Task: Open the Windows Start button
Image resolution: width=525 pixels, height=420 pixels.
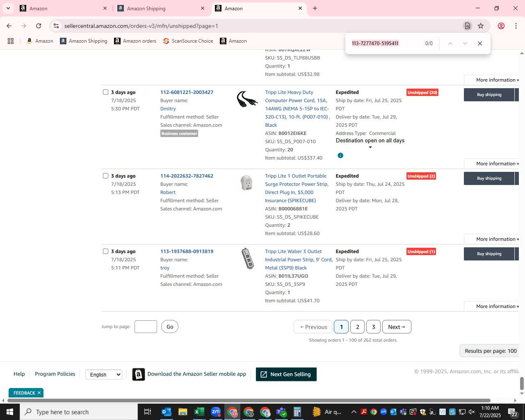Action: click(x=10, y=412)
